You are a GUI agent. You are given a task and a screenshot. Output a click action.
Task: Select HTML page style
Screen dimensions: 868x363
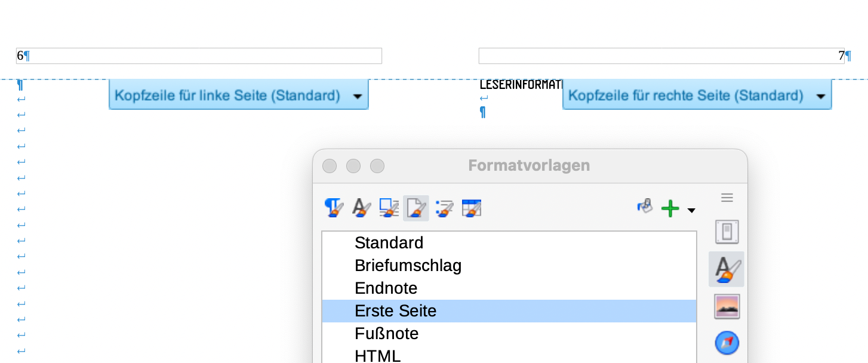[509, 355]
